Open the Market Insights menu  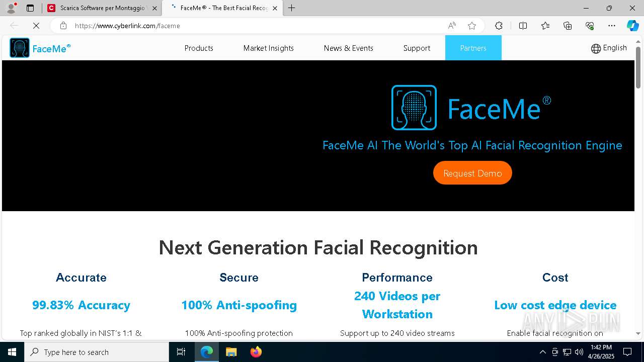[269, 48]
